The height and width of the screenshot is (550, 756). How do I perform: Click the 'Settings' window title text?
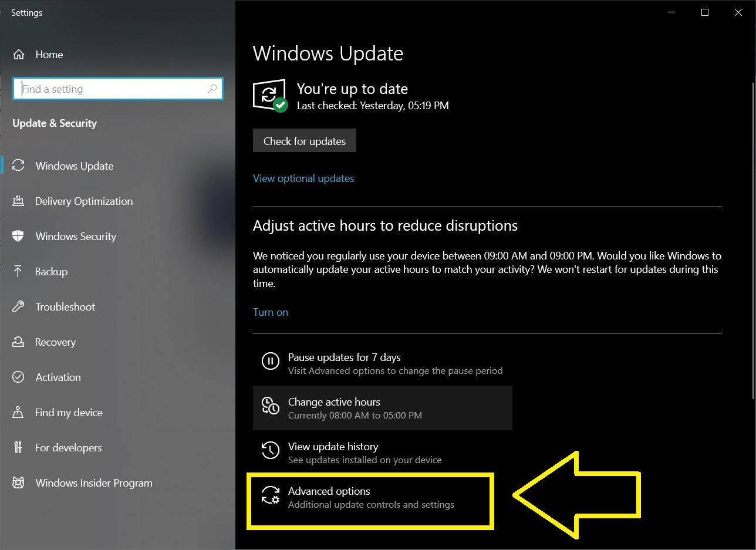(26, 12)
